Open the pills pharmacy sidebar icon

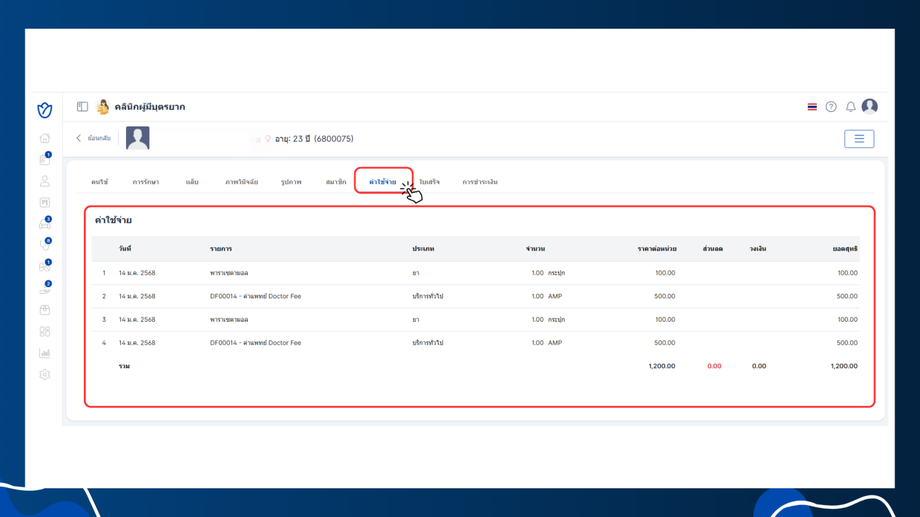[x=45, y=266]
